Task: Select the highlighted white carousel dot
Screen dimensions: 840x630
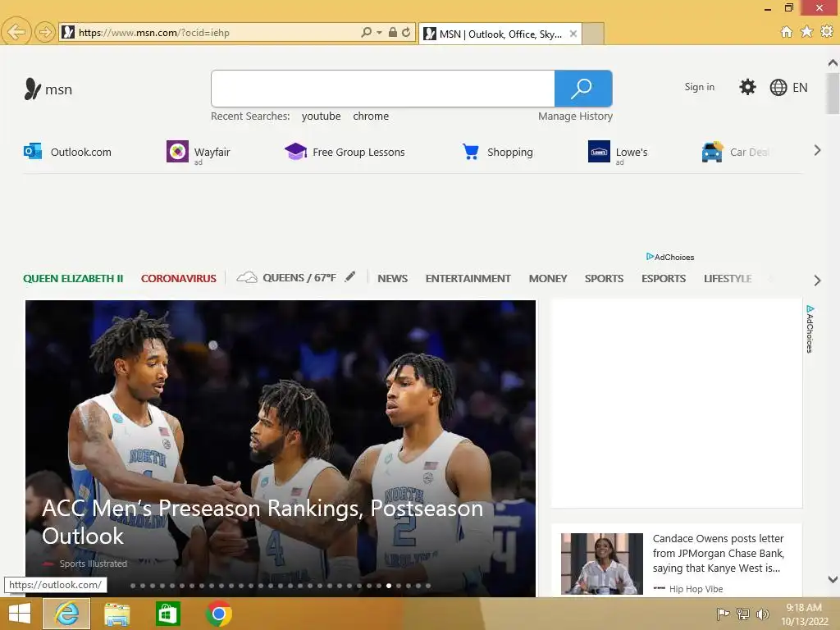Action: click(389, 586)
